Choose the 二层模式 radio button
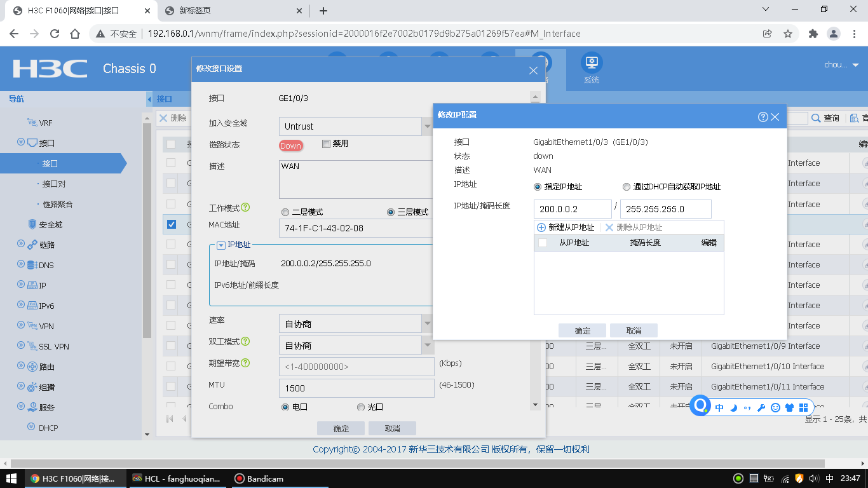 point(285,212)
